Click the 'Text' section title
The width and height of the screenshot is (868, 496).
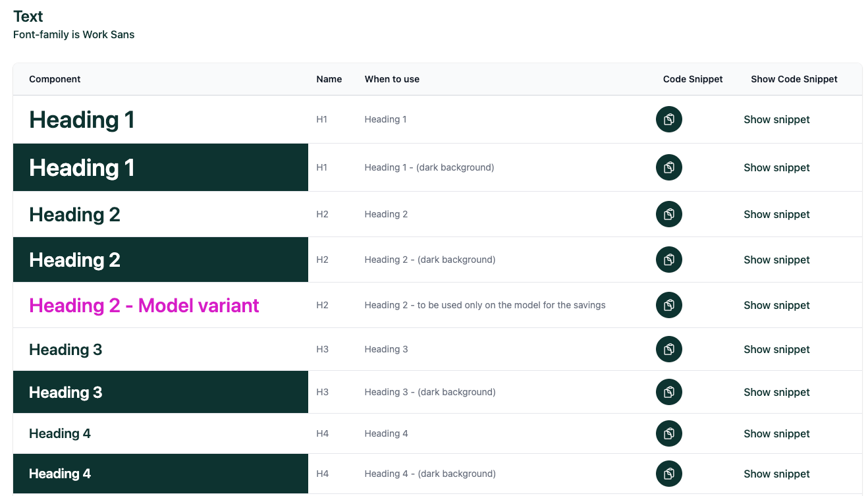[x=28, y=16]
